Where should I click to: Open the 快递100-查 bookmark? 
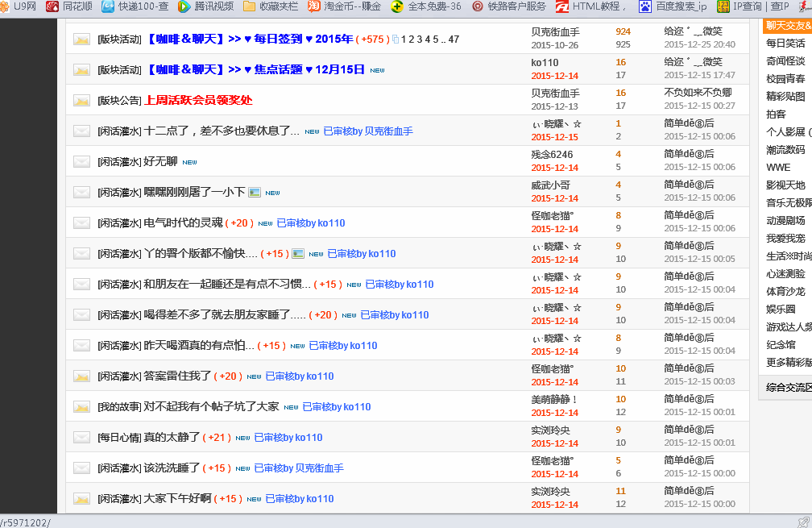[135, 6]
